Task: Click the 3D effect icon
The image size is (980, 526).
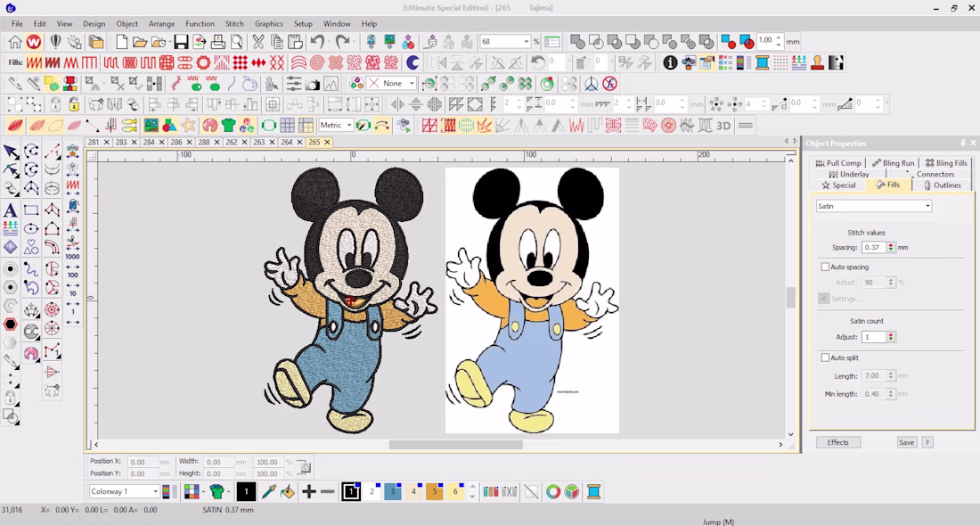Action: coord(723,126)
